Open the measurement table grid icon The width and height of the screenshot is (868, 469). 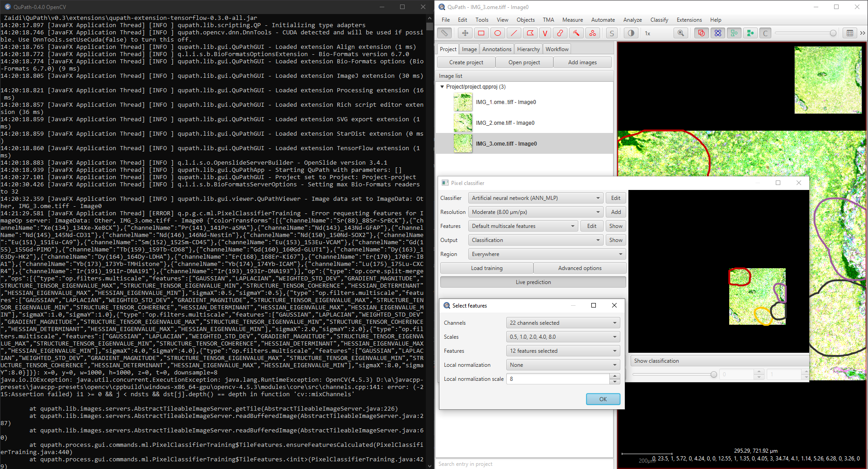point(850,33)
